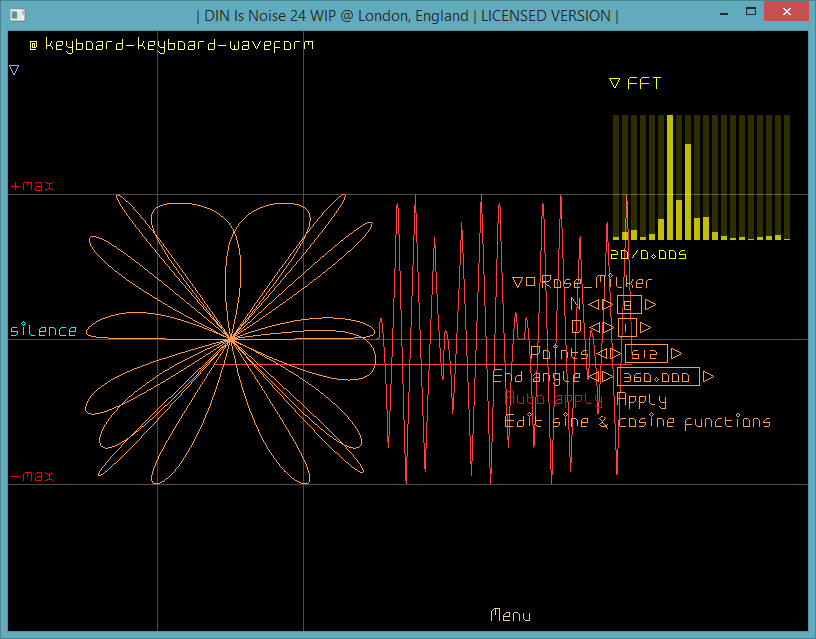The height and width of the screenshot is (639, 816).
Task: Decrease the Points value with left arrow
Action: pyautogui.click(x=601, y=354)
